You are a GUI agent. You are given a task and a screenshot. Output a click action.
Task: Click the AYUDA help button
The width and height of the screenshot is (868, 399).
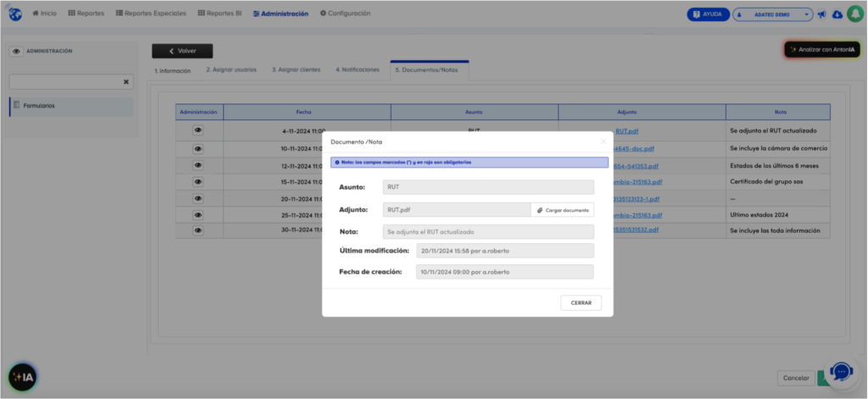708,14
